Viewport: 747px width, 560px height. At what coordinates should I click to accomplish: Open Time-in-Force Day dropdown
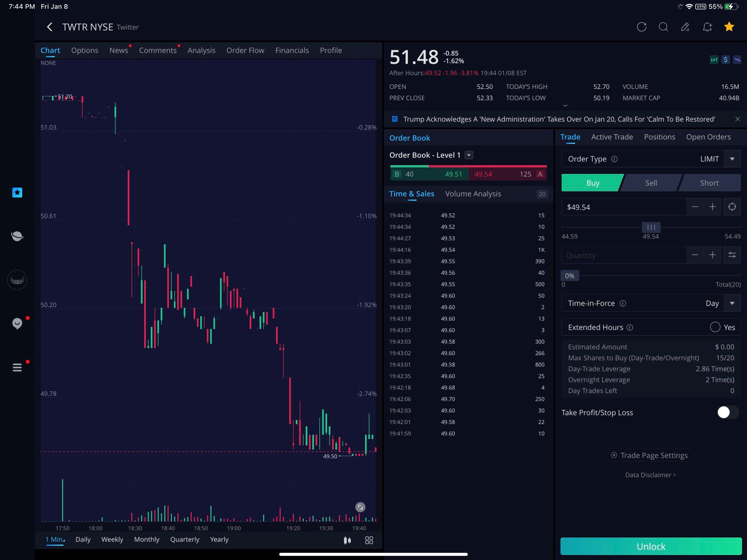click(x=732, y=303)
